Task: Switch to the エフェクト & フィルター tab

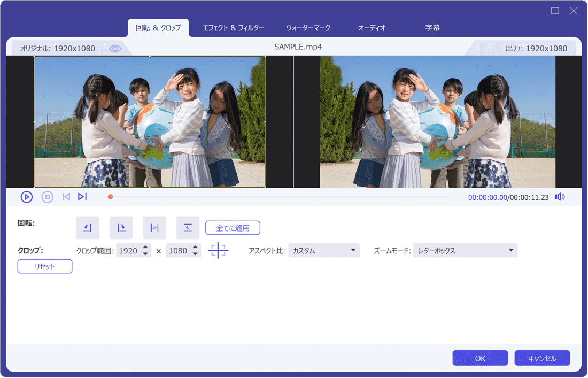Action: click(x=234, y=28)
